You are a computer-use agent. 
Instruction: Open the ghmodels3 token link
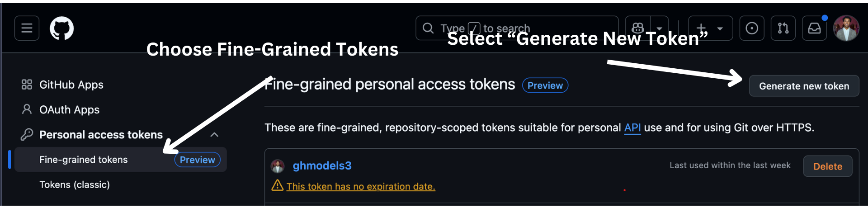point(322,166)
